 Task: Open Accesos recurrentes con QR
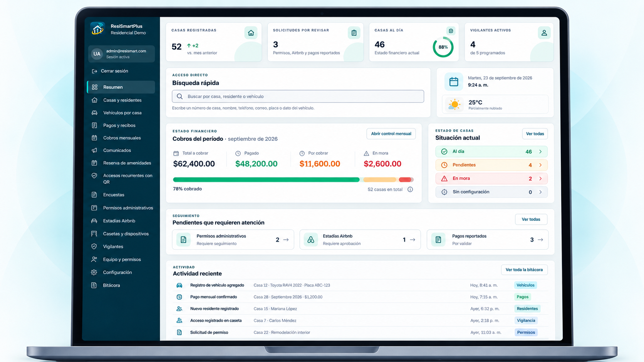tap(121, 179)
